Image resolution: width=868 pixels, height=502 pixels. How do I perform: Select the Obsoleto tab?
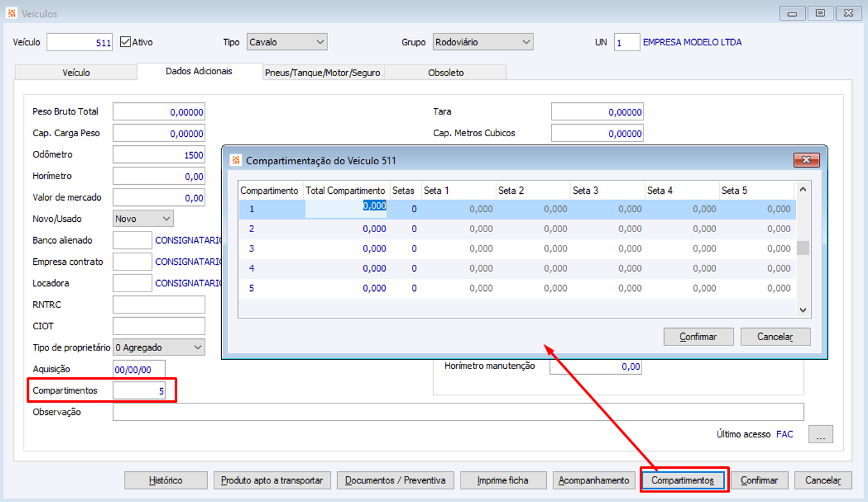click(446, 72)
